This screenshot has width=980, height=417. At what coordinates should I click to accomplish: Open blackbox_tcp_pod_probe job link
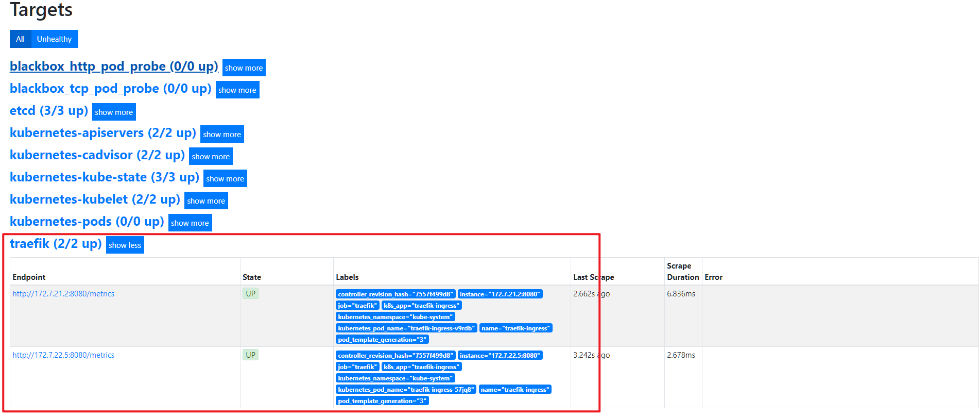[111, 89]
